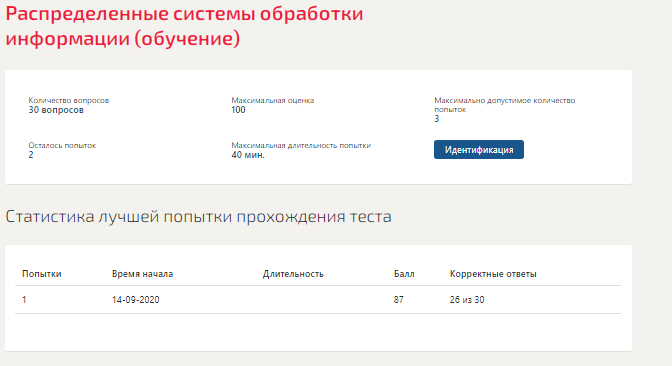Select attempt number 1 in the table
Viewport: 672px width, 366px height.
pyautogui.click(x=24, y=300)
